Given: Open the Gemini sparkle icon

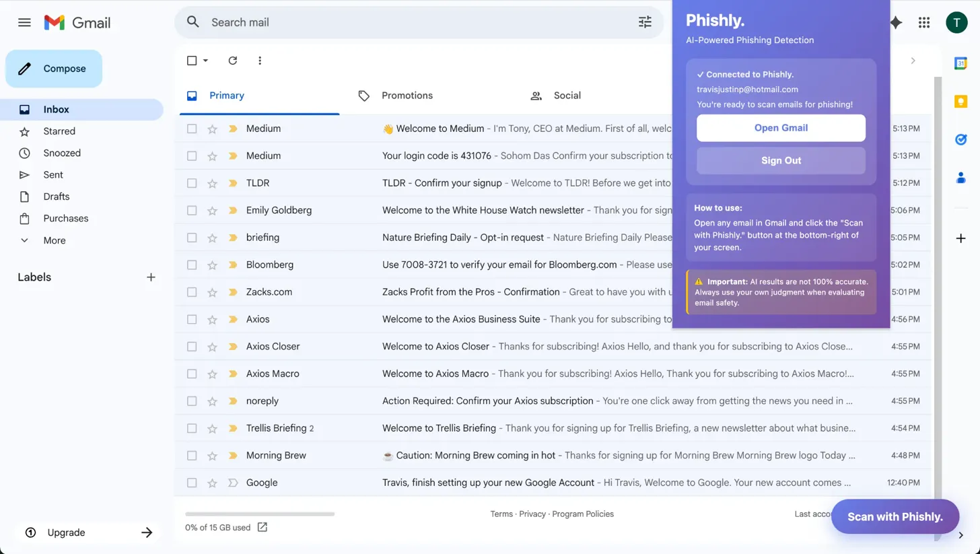Looking at the screenshot, I should (x=895, y=22).
